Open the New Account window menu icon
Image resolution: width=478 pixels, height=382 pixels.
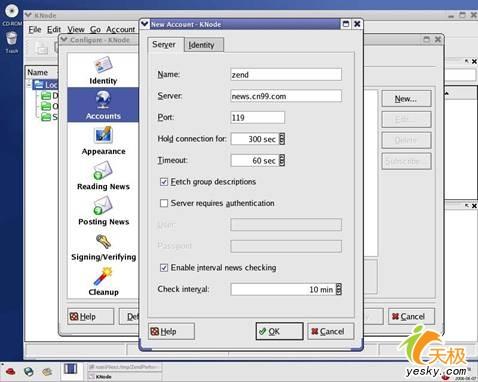pos(145,24)
